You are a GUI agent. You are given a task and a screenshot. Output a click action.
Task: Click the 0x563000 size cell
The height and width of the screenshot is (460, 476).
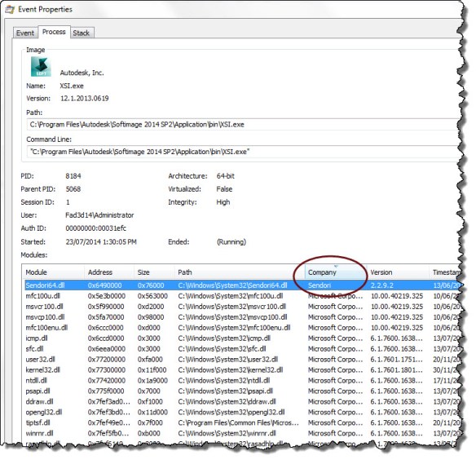[152, 296]
